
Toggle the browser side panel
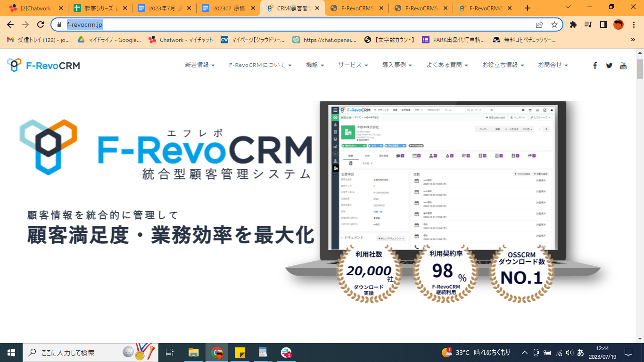603,25
